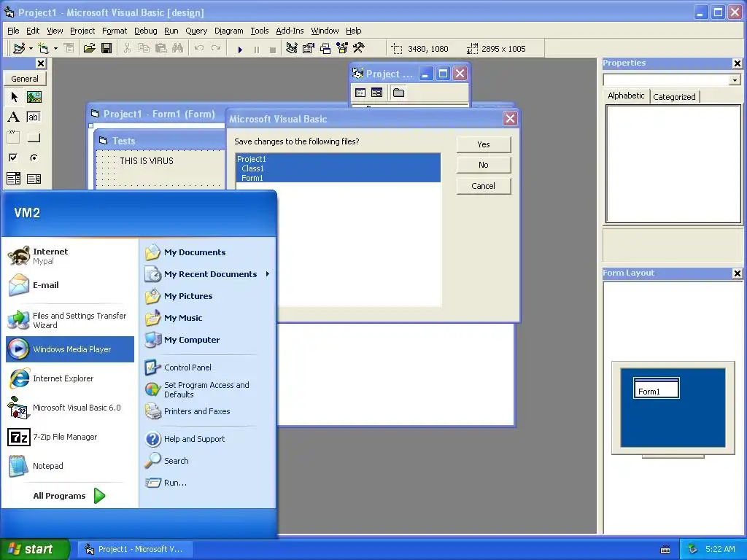Click the Copy toolbar icon
The height and width of the screenshot is (560, 747).
(144, 49)
